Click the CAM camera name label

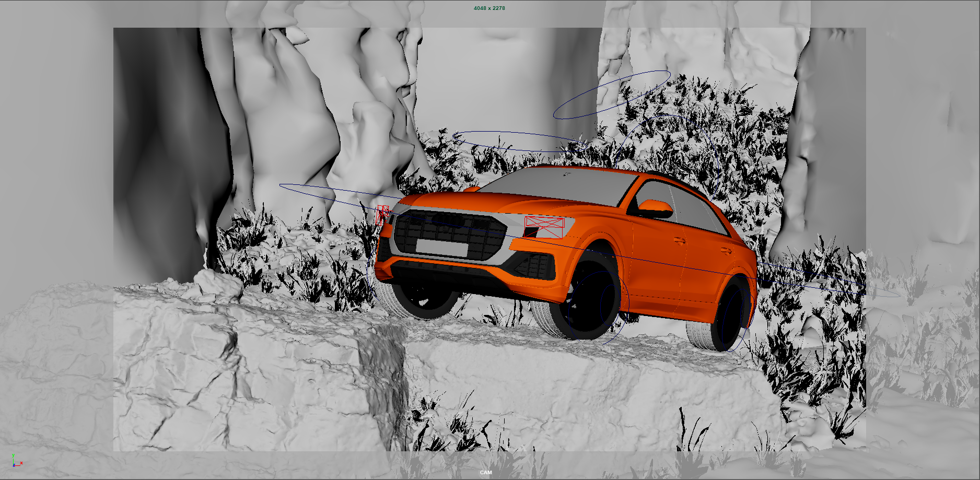tap(486, 473)
